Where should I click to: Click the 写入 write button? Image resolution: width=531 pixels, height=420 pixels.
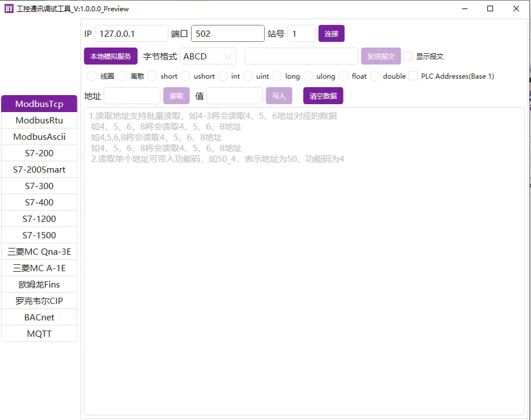pos(279,96)
